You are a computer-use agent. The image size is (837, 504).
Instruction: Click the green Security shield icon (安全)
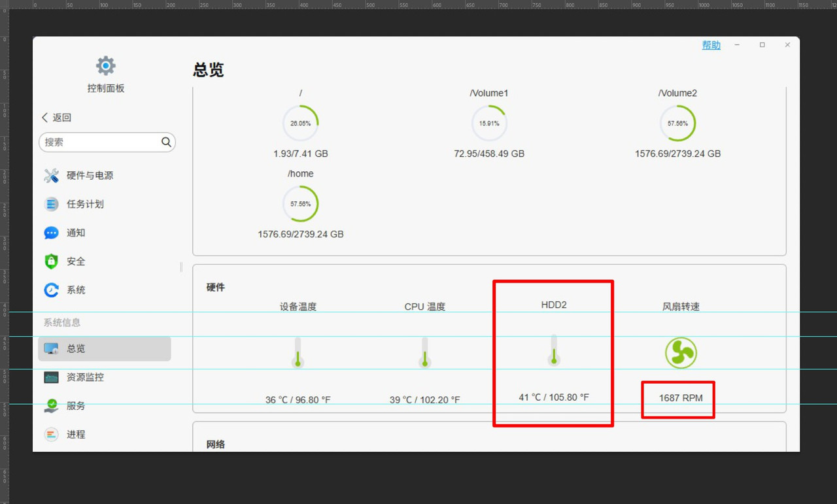coord(52,261)
